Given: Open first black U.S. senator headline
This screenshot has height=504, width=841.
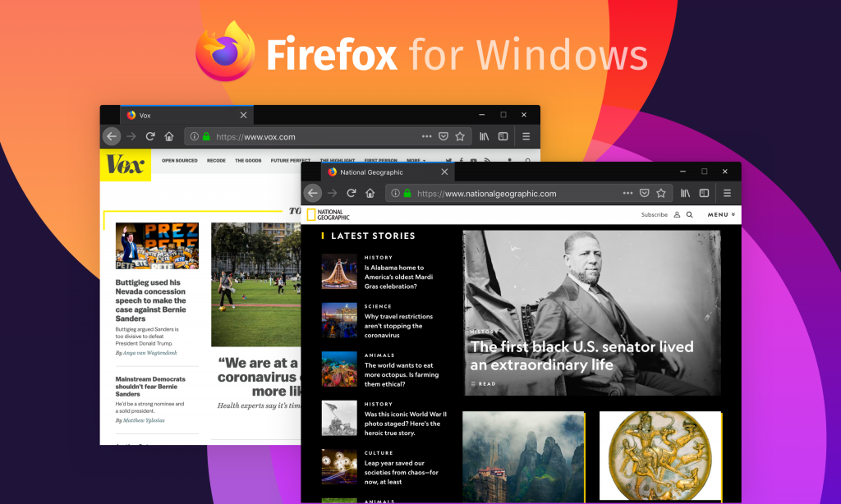Looking at the screenshot, I should coord(582,355).
